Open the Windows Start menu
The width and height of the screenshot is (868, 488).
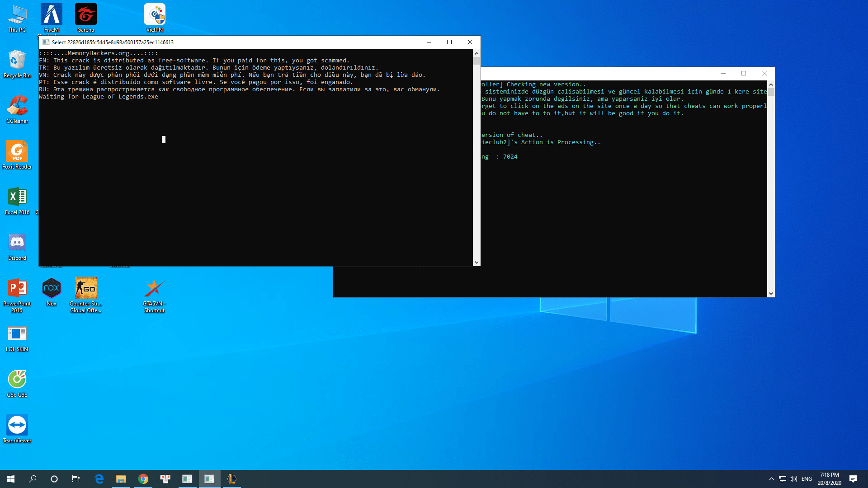(x=11, y=479)
